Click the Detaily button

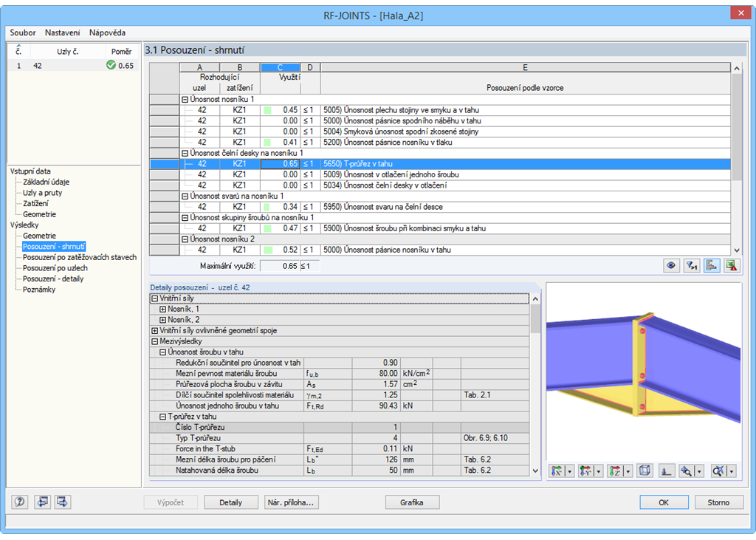[231, 502]
